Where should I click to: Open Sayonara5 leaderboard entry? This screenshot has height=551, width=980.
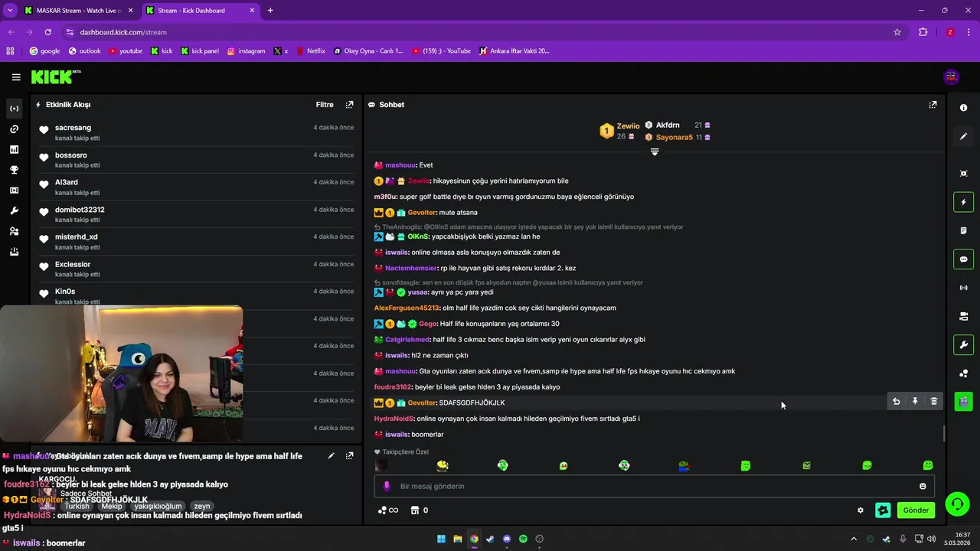678,137
